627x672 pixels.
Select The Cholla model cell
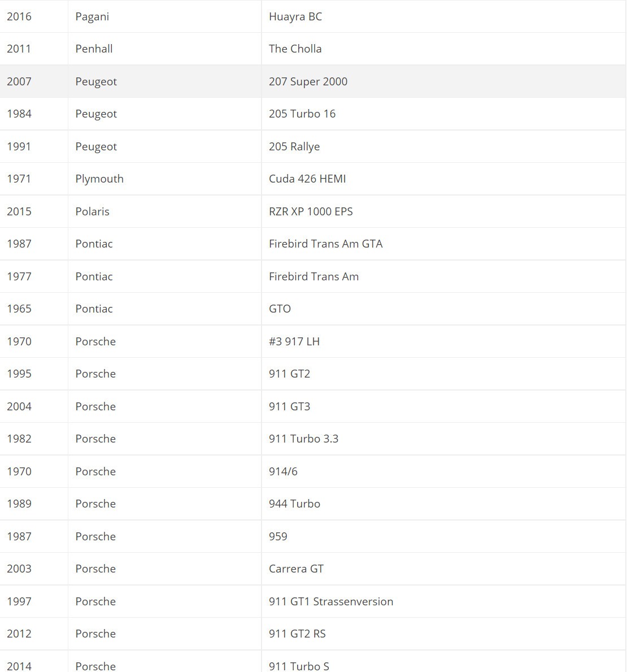coord(295,49)
